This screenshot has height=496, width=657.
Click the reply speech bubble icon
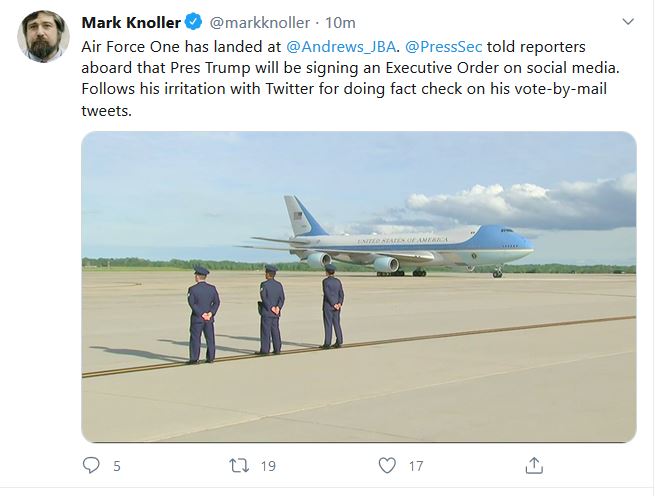[91, 465]
